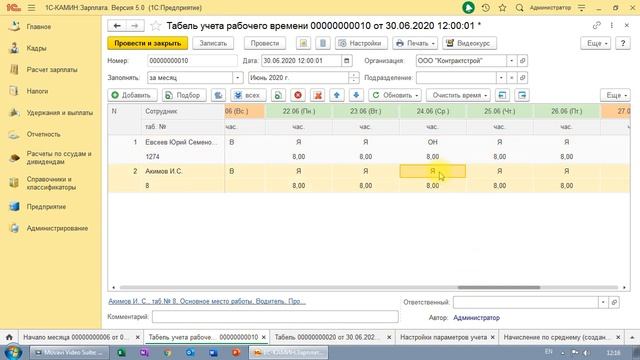
Task: Expand the Заполнять dropdown
Action: pos(238,78)
